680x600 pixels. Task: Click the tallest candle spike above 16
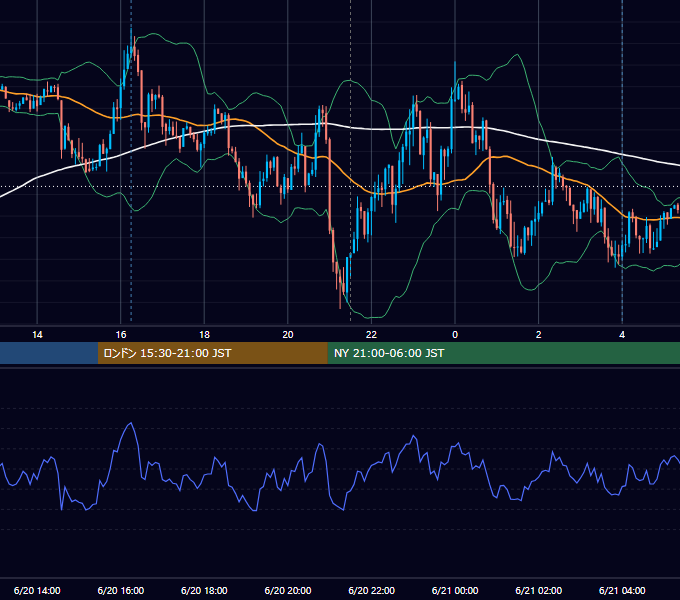[131, 43]
